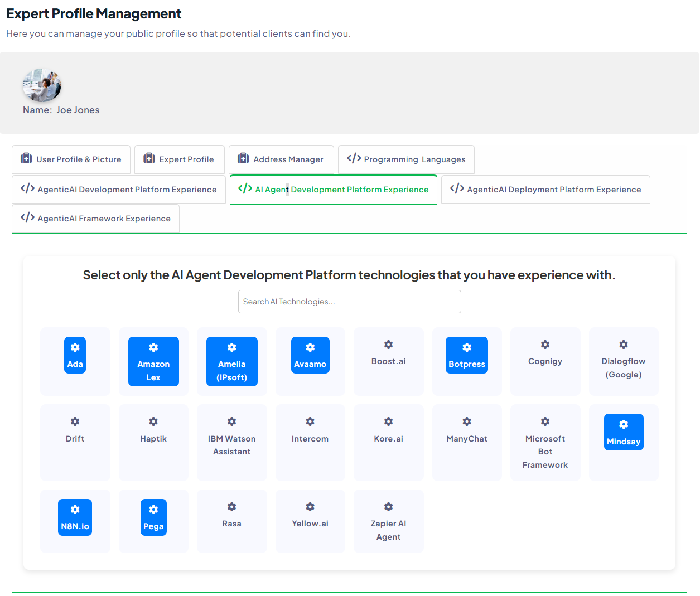Screen dimensions: 700x596
Task: Unselect the Pega technology tile
Action: point(153,517)
